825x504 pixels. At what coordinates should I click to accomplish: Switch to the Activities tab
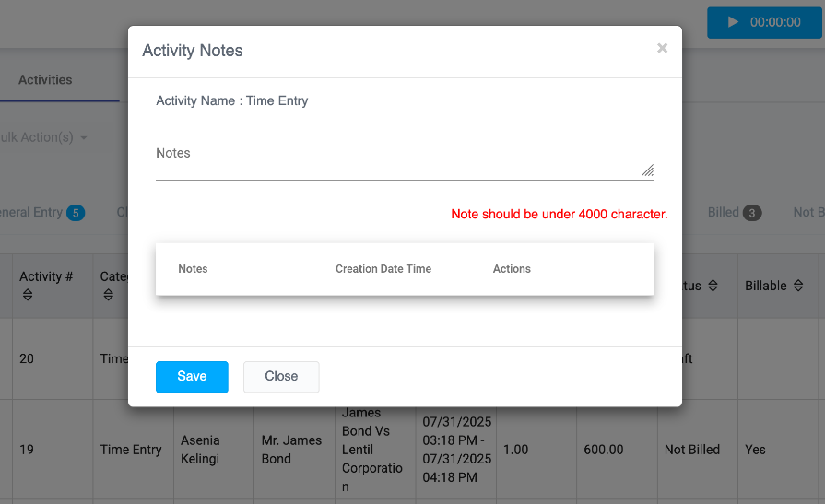(x=45, y=80)
